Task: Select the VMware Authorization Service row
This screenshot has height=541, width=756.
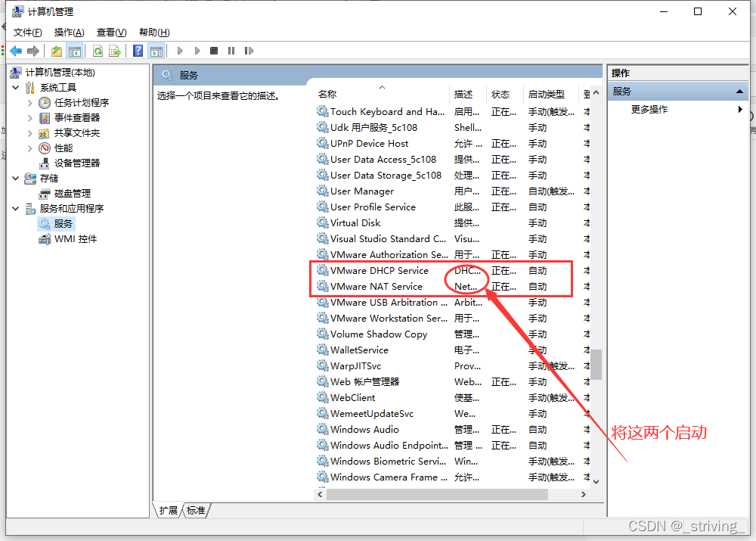Action: 453,255
